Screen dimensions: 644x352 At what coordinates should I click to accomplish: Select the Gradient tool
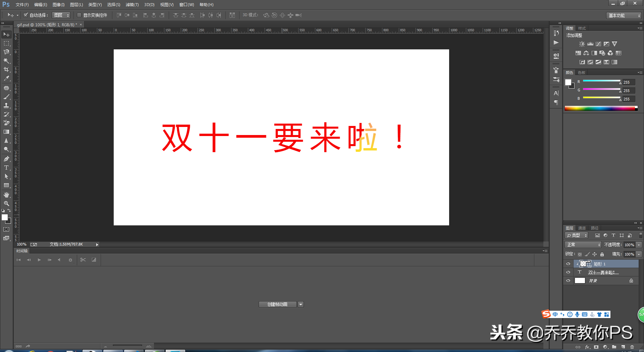pyautogui.click(x=6, y=132)
